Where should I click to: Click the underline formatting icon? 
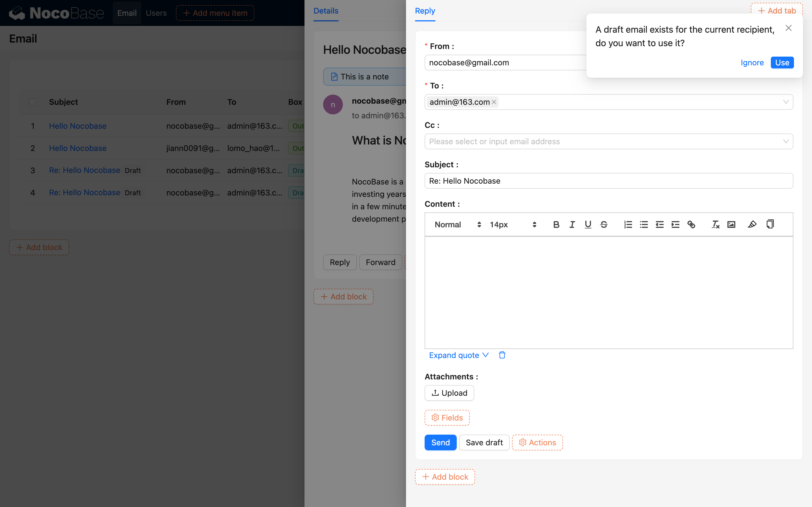[x=588, y=225]
